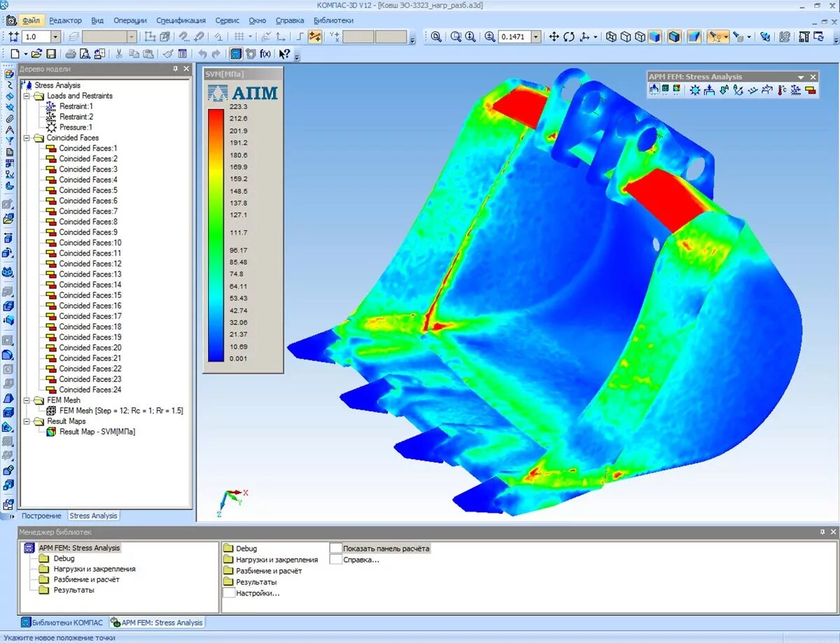
Task: Select the wireframe display cube icon
Action: 611,37
